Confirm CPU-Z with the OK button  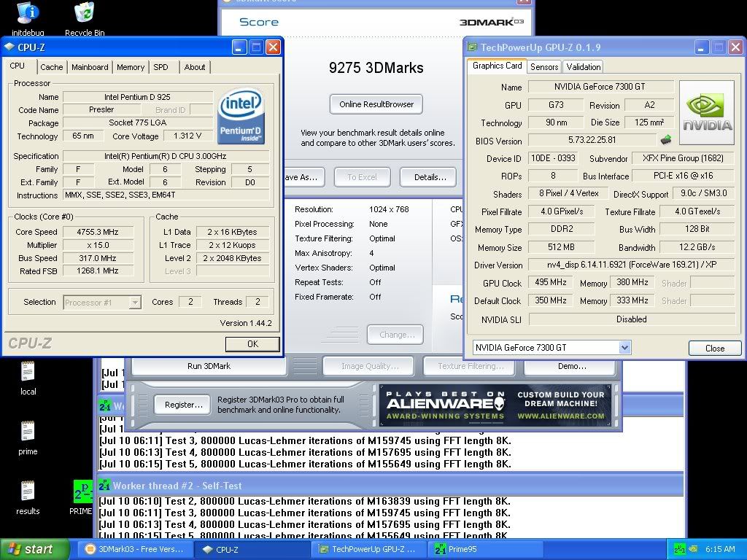tap(252, 344)
